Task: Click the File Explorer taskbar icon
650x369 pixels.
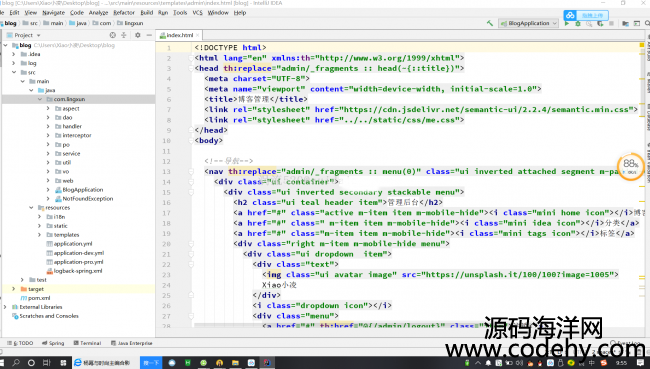Action: click(235, 363)
